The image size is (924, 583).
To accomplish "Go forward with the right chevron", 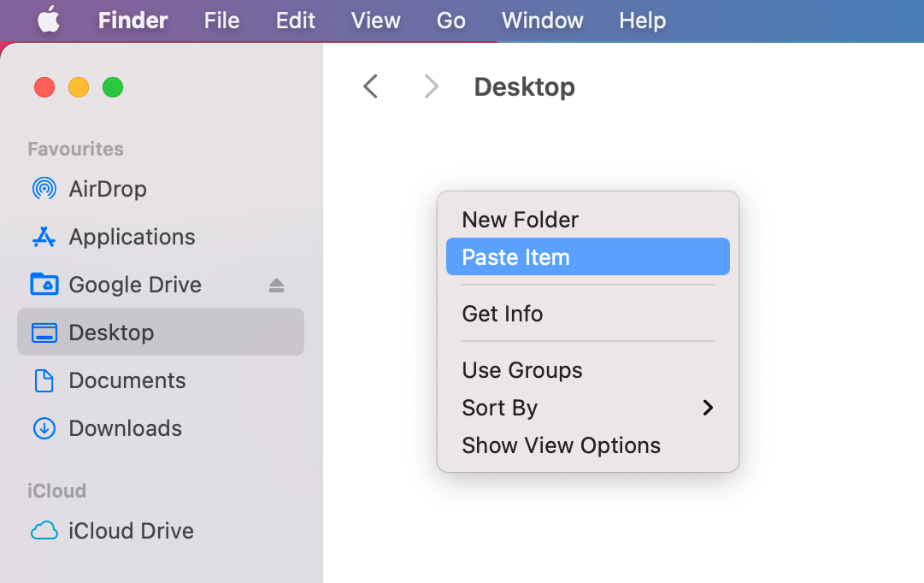I will [432, 86].
